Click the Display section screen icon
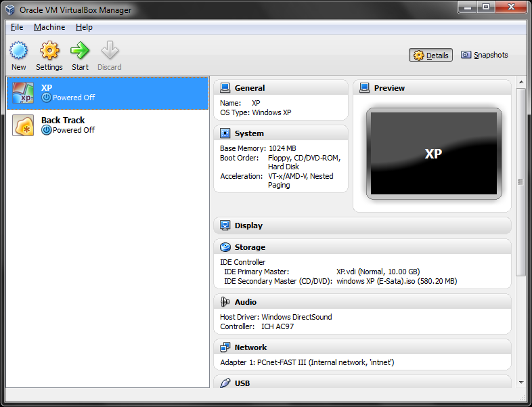 [225, 226]
